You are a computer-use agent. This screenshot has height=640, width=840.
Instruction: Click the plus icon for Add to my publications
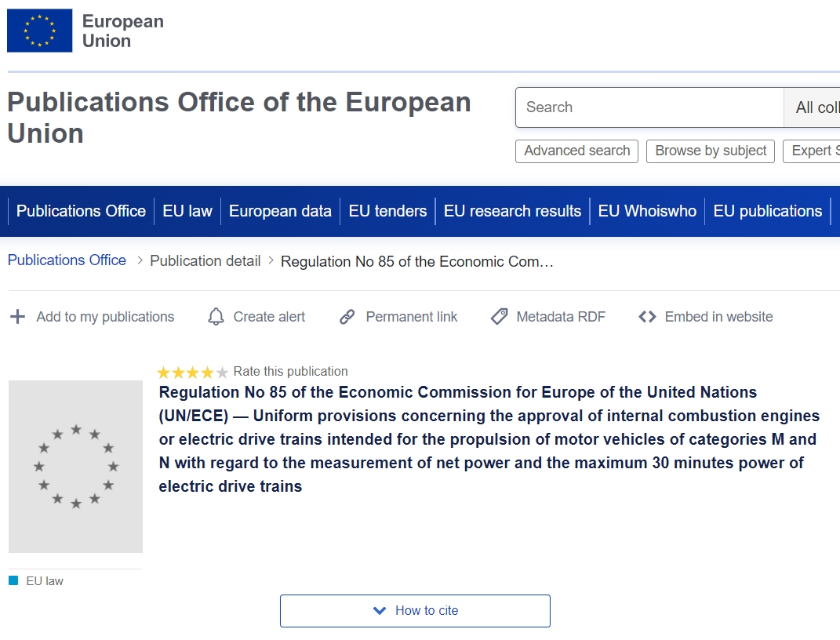point(17,317)
